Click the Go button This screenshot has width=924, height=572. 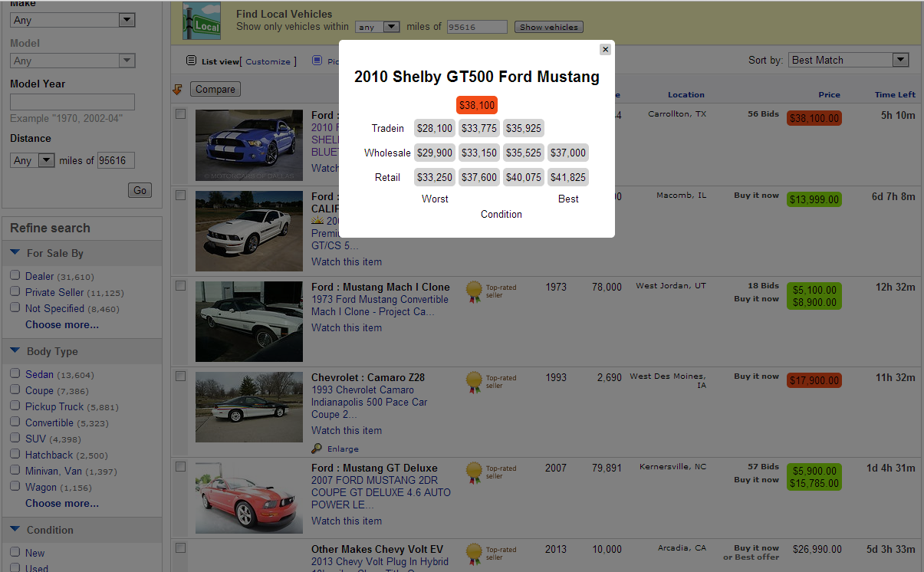pos(140,190)
